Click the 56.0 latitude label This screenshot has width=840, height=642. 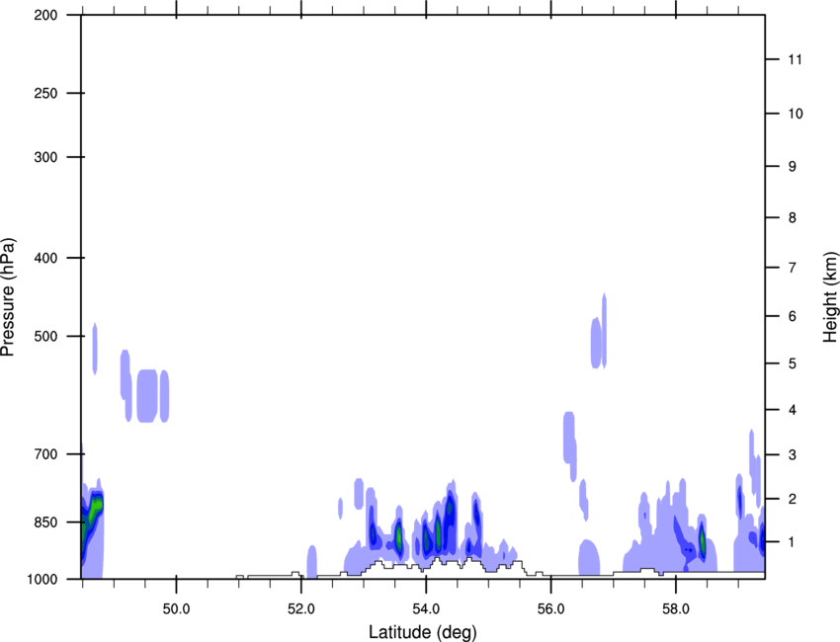(550, 609)
